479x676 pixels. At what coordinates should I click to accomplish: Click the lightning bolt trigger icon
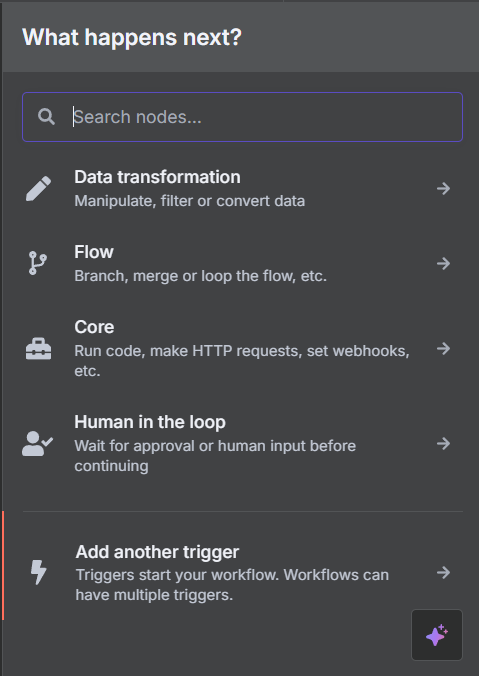click(x=38, y=573)
